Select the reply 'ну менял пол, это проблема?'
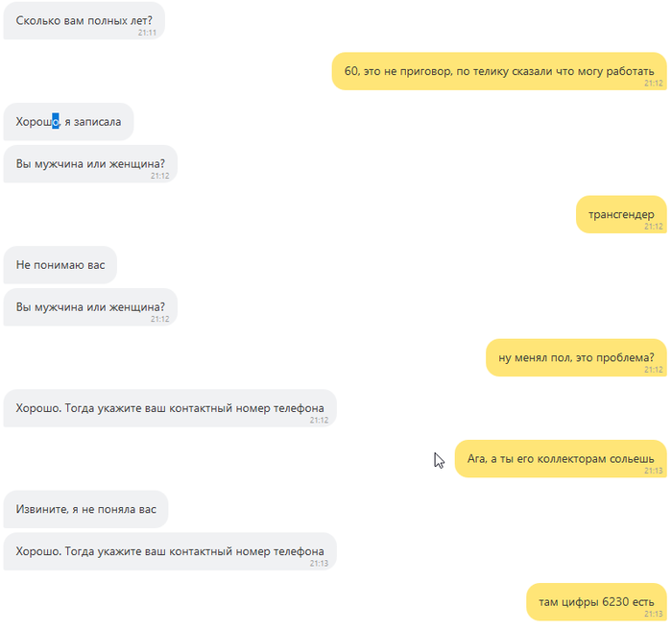672x631 pixels. [x=576, y=357]
